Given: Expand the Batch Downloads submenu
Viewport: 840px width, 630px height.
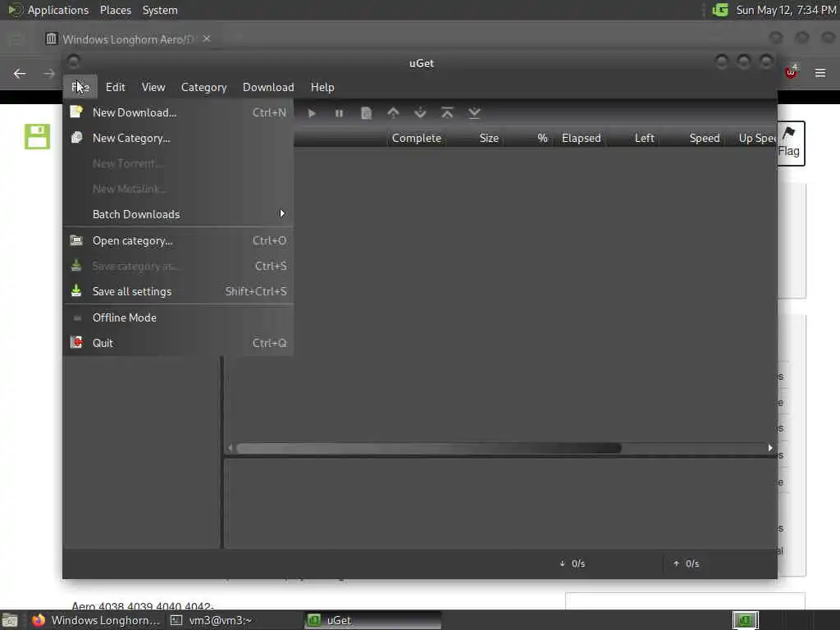Looking at the screenshot, I should click(x=178, y=214).
